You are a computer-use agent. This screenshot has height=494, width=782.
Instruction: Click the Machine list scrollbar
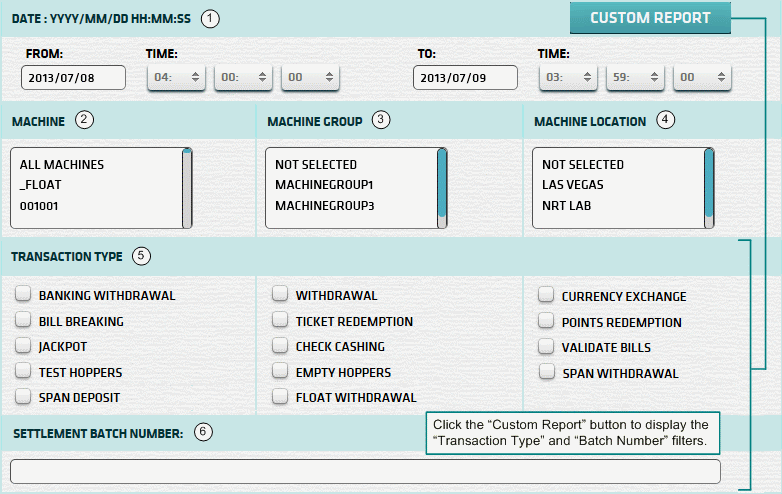pos(187,188)
